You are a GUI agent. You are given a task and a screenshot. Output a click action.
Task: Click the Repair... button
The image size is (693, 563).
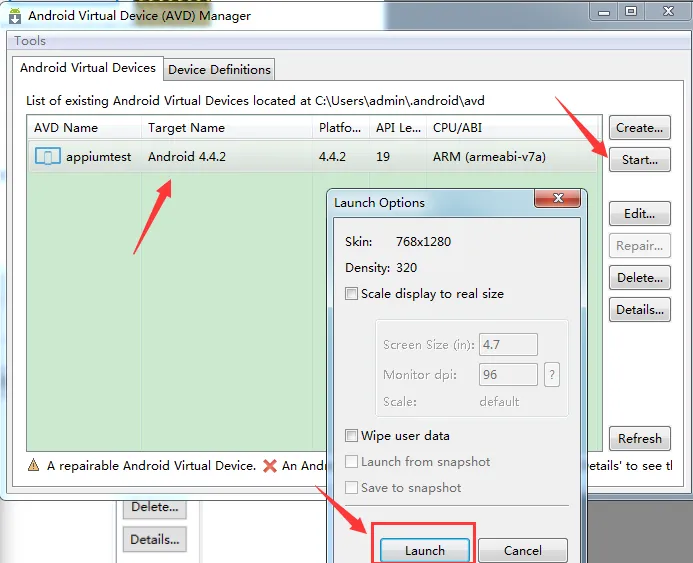(x=640, y=245)
